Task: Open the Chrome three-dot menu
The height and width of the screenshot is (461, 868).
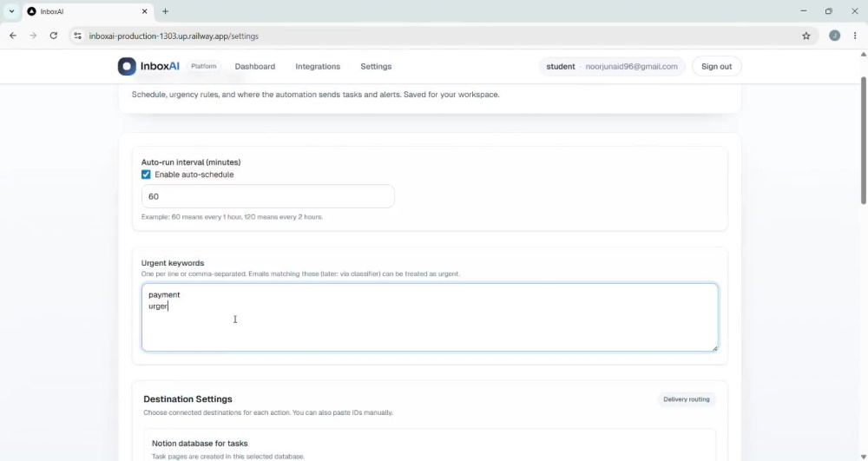Action: point(855,36)
